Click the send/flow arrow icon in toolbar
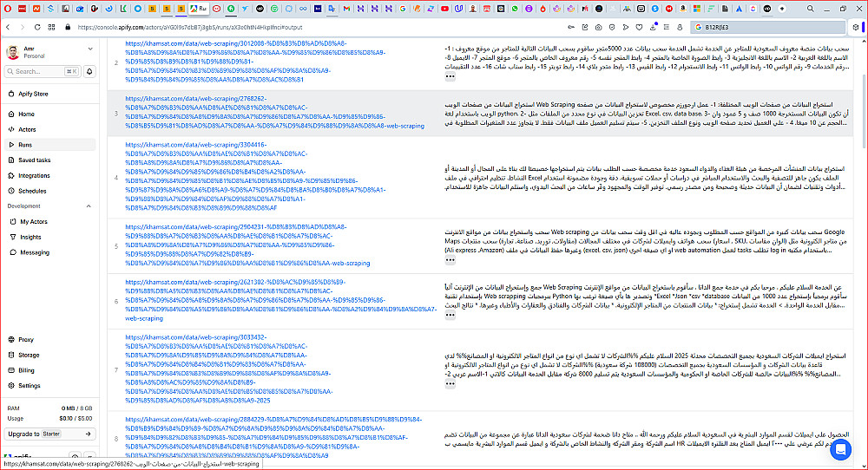 tap(626, 27)
